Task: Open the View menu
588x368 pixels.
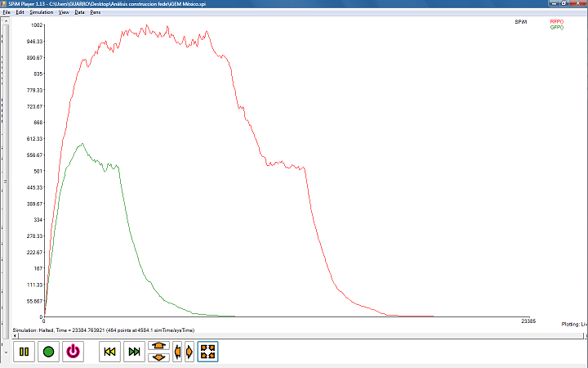Action: click(x=64, y=12)
